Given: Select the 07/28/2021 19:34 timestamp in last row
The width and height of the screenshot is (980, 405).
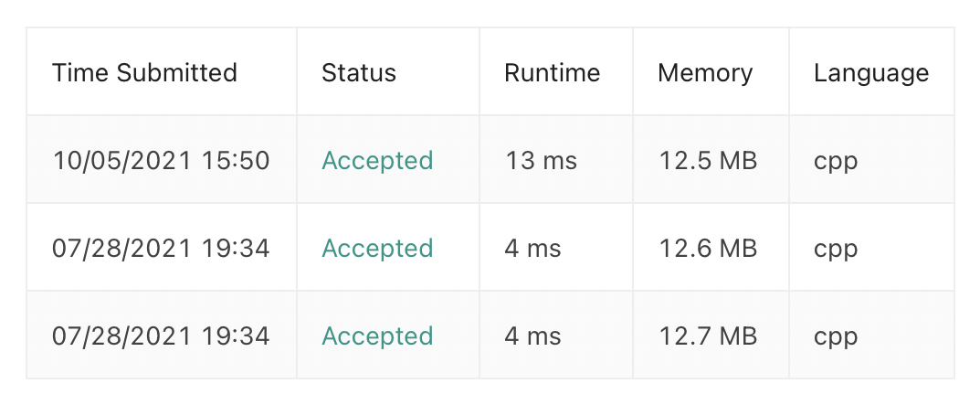Looking at the screenshot, I should tap(161, 336).
